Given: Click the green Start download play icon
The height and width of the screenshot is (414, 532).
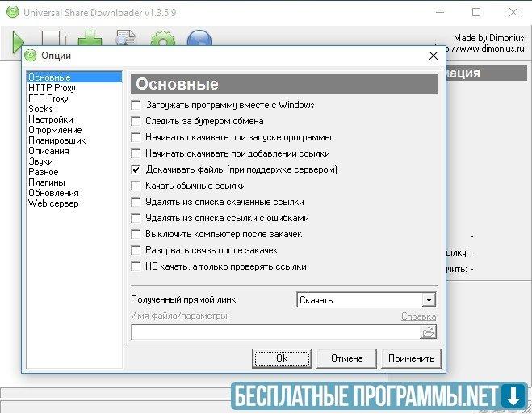Looking at the screenshot, I should pyautogui.click(x=18, y=41).
